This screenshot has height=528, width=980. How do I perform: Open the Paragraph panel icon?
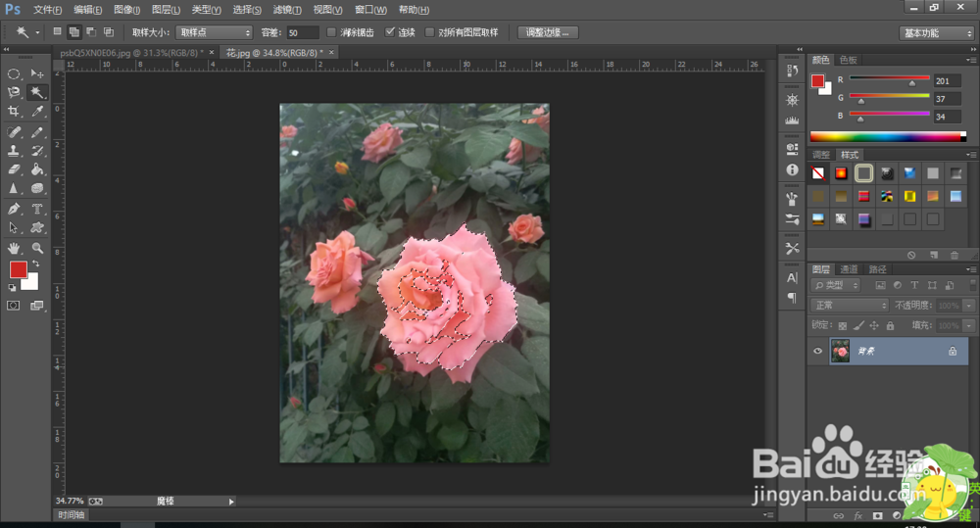click(x=792, y=298)
